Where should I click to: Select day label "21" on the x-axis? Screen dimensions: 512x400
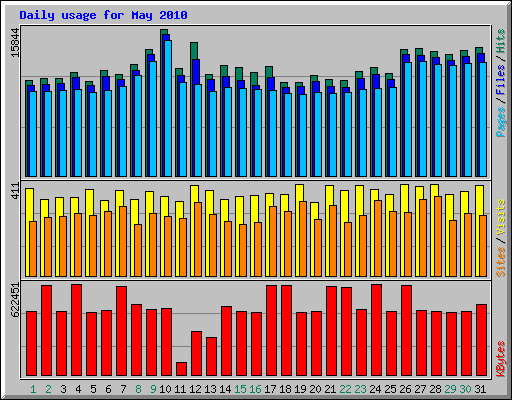pos(330,389)
